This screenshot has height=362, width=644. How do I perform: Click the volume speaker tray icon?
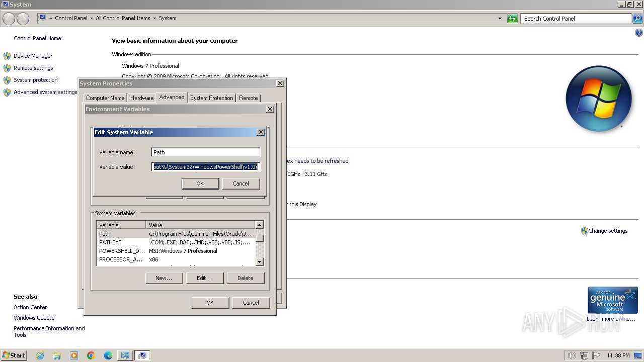pos(572,355)
